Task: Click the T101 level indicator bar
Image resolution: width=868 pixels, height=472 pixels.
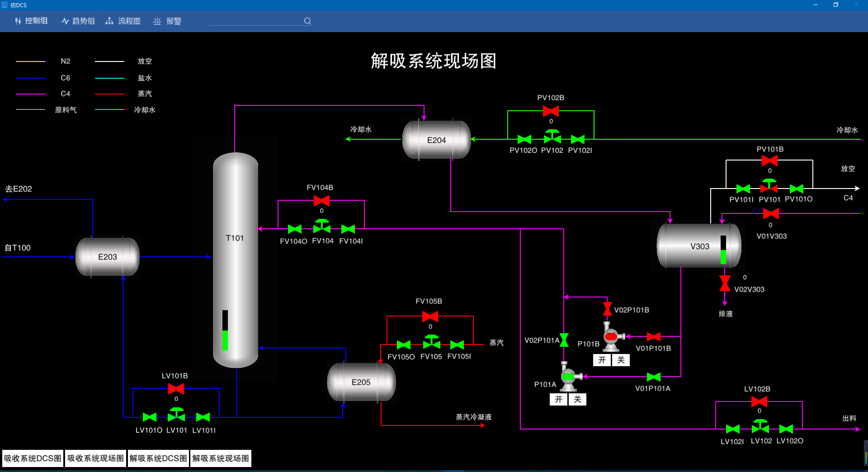Action: coord(225,330)
